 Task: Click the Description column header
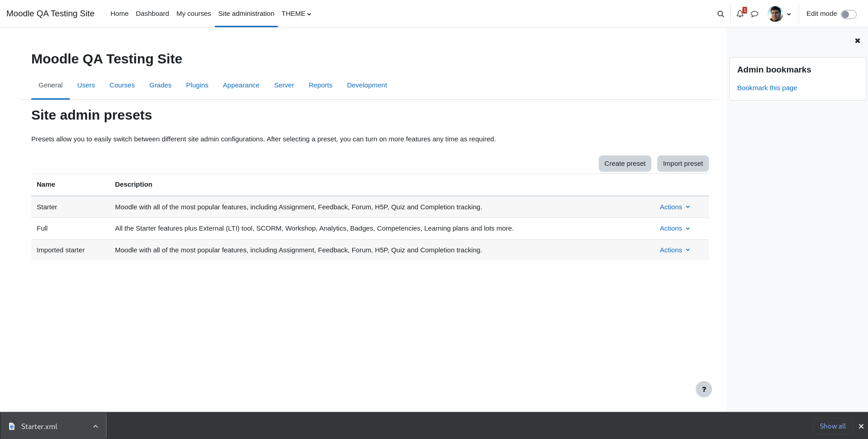point(134,184)
